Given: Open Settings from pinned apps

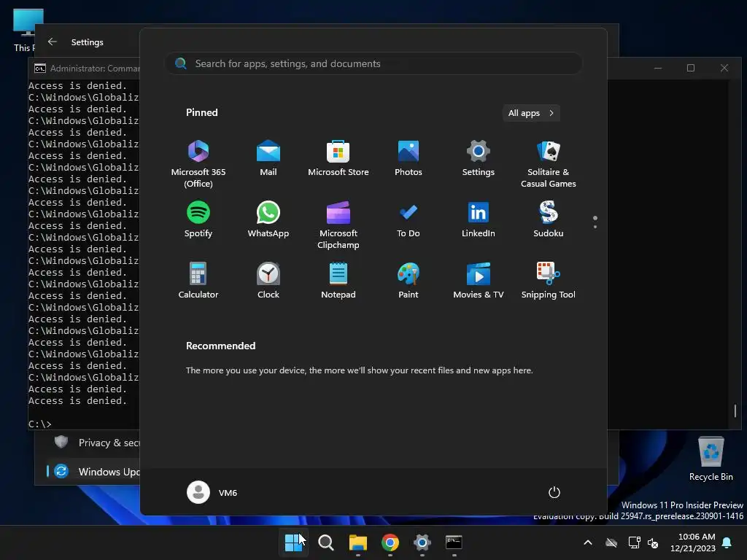Looking at the screenshot, I should [x=479, y=157].
